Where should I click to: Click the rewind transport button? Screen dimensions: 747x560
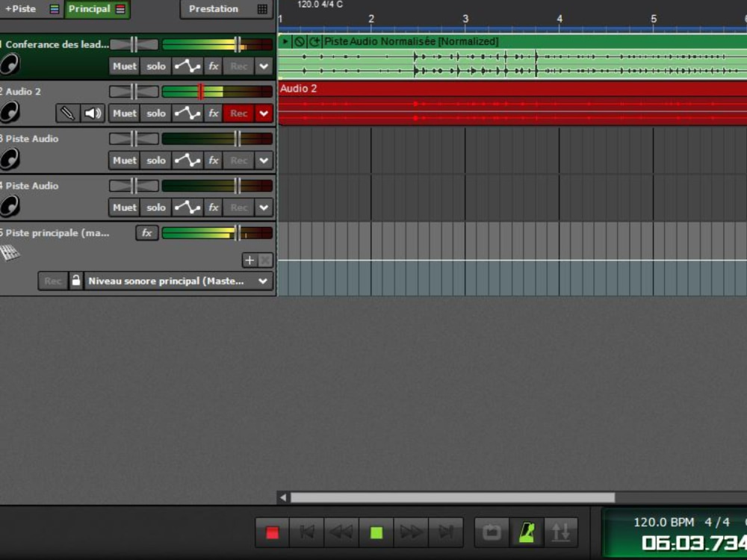[341, 532]
